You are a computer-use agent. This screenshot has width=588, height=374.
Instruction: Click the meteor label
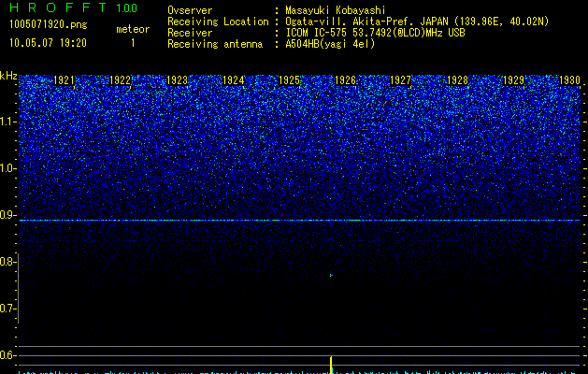[133, 29]
